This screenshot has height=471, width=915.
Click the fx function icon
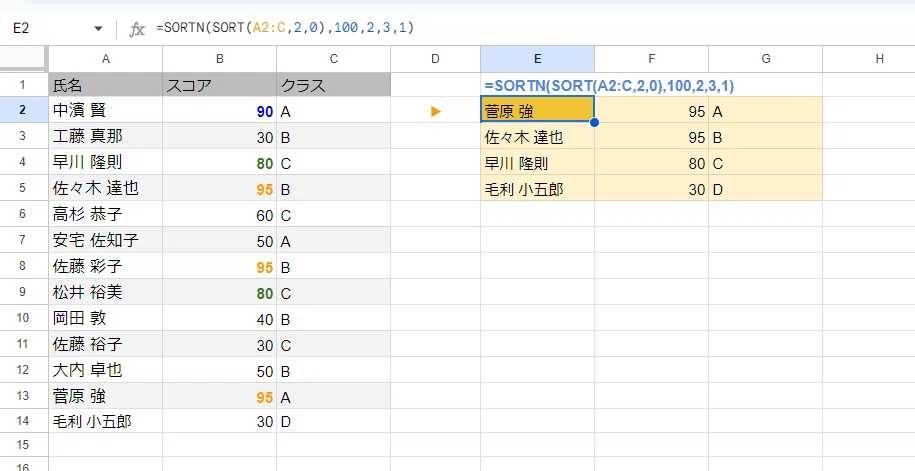pos(137,29)
